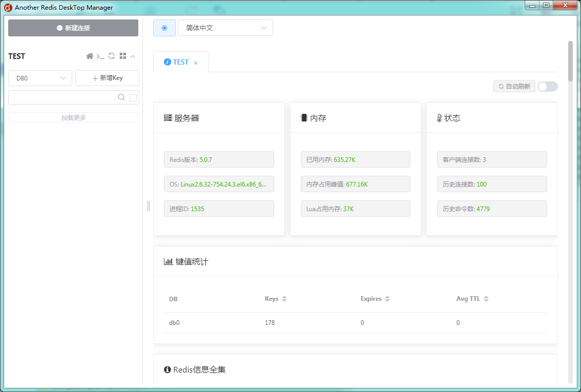581x392 pixels.
Task: Maximize the Redis manager window
Action: (x=546, y=6)
